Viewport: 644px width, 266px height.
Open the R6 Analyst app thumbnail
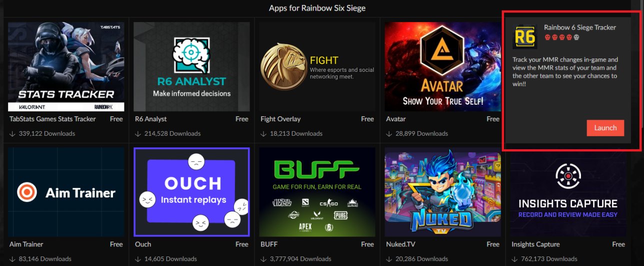(192, 67)
